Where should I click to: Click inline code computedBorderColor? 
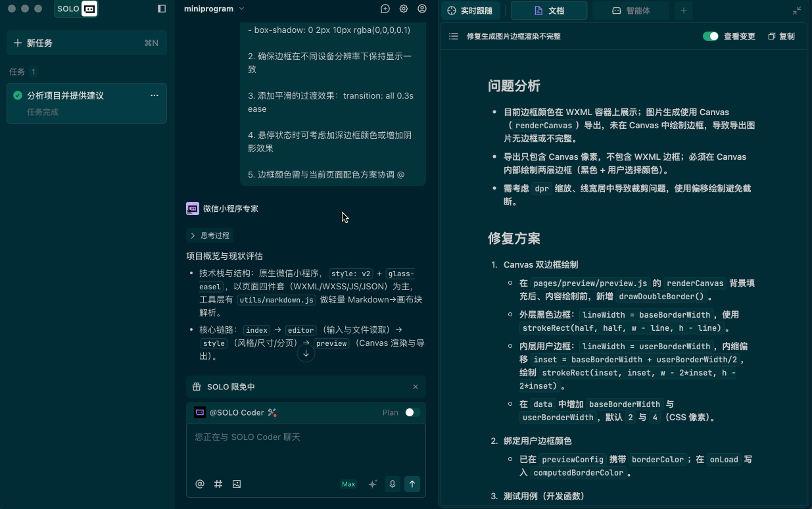[x=579, y=472]
